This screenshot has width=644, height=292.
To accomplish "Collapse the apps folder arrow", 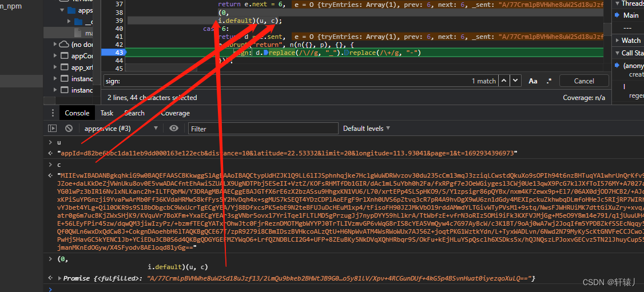I will pyautogui.click(x=62, y=10).
